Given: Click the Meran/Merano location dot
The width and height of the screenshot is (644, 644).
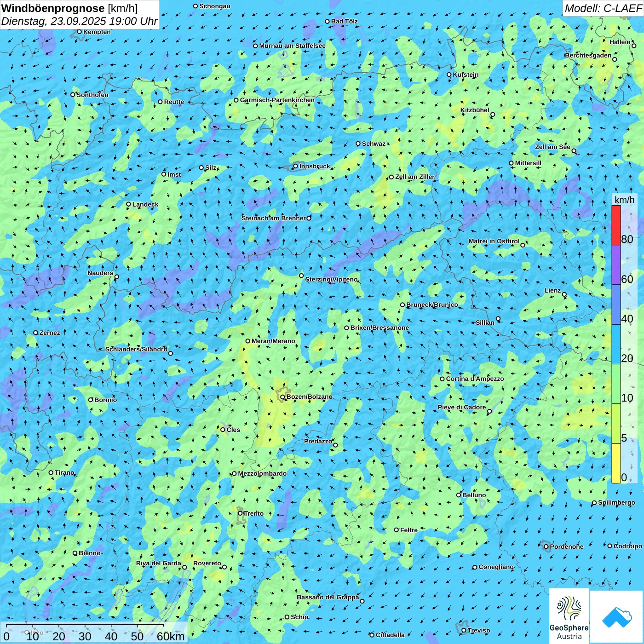Looking at the screenshot, I should pyautogui.click(x=248, y=341).
